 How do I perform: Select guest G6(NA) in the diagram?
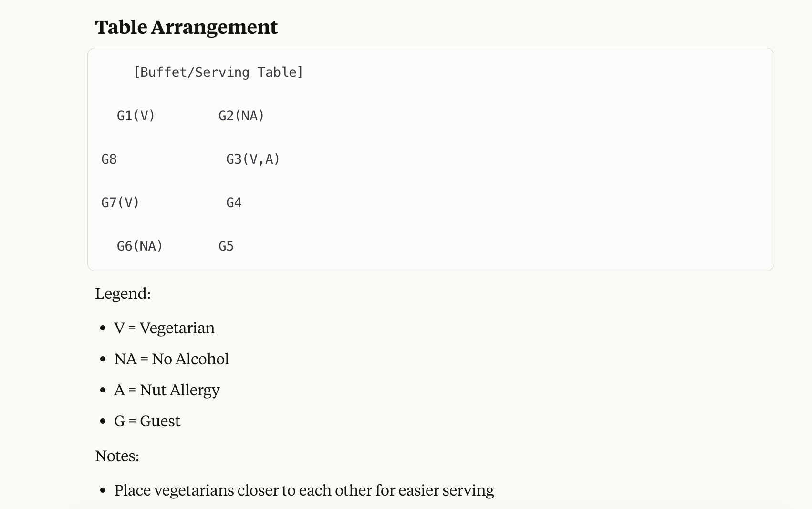pos(140,246)
